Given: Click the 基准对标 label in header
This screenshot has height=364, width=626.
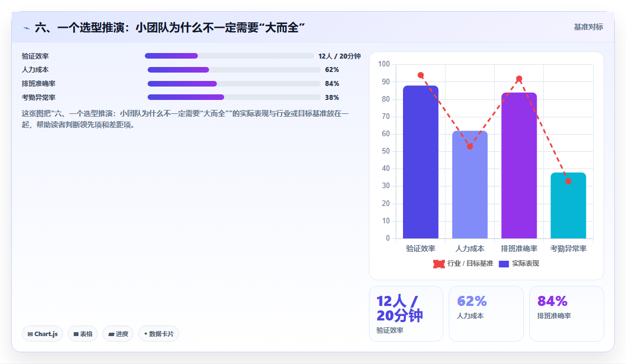Looking at the screenshot, I should coord(588,27).
